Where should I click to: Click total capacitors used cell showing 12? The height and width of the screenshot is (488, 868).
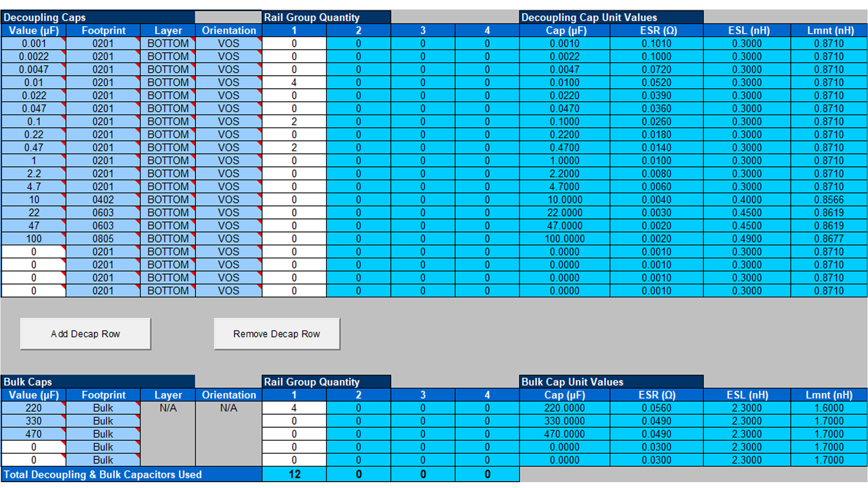294,474
